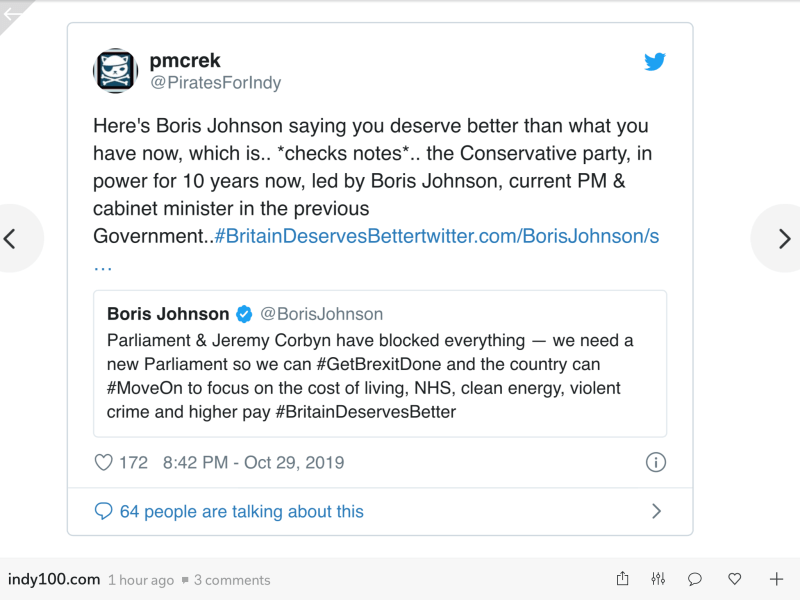The height and width of the screenshot is (600, 800).
Task: Go to the previous slide arrow
Action: click(x=11, y=238)
